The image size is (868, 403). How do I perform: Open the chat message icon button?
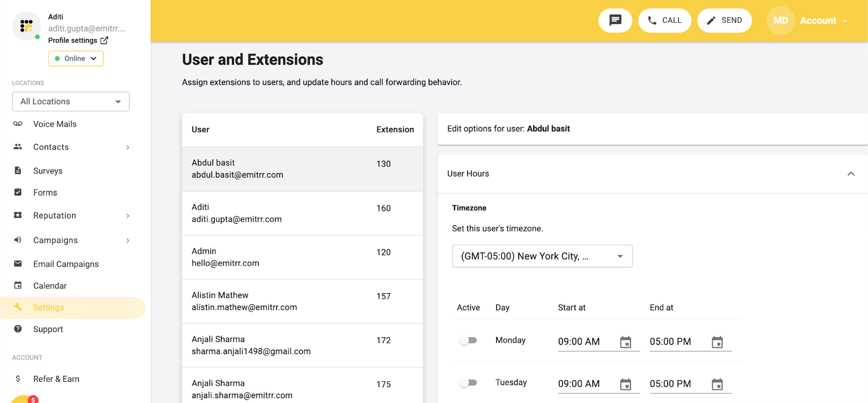coord(615,21)
